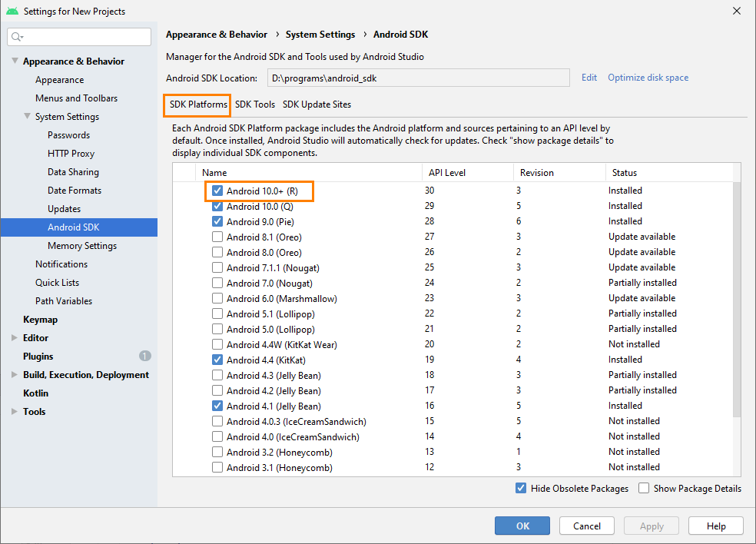The image size is (756, 544).
Task: Click the search magnifier in settings search box
Action: (15, 36)
